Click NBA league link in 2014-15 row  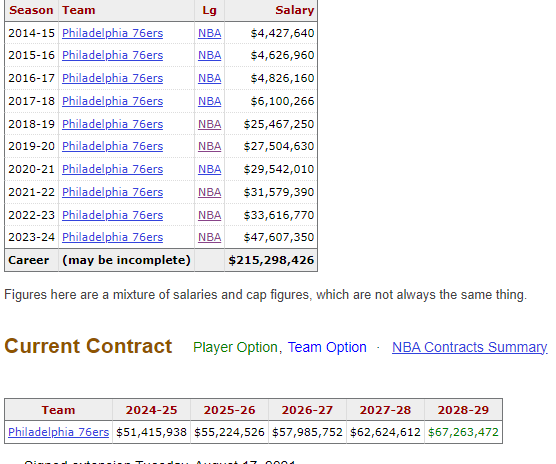click(210, 33)
